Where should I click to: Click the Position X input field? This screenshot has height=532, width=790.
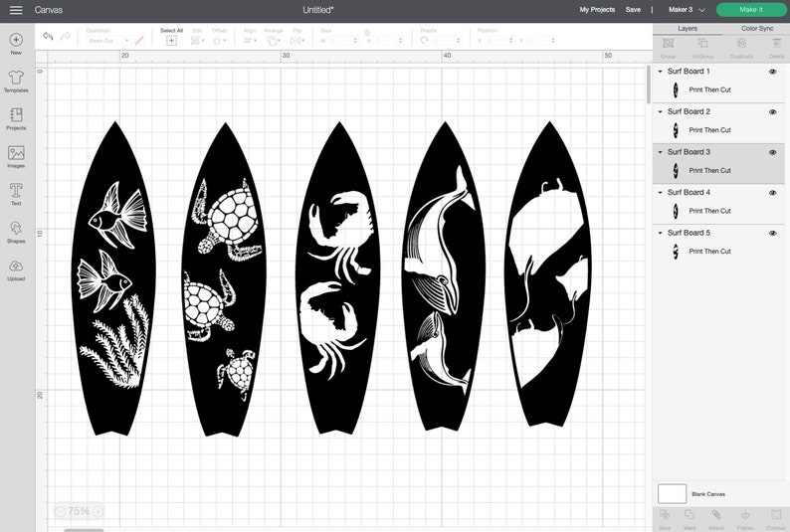(497, 40)
